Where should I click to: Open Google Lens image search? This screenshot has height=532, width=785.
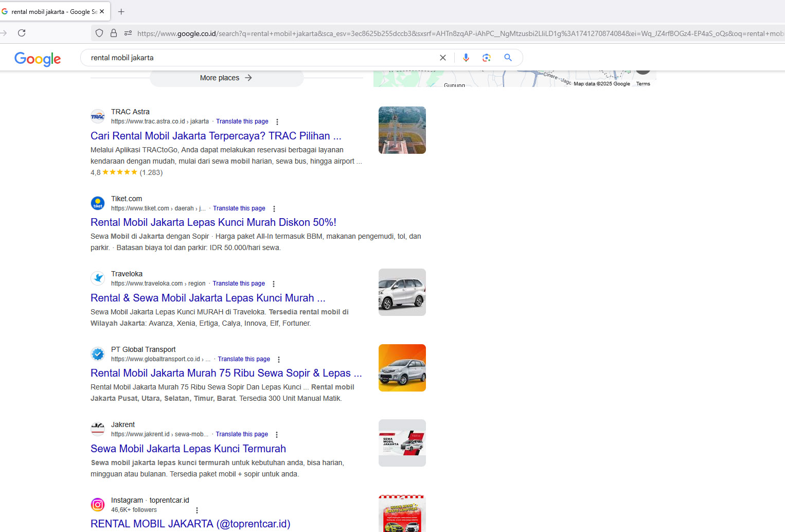coord(487,58)
